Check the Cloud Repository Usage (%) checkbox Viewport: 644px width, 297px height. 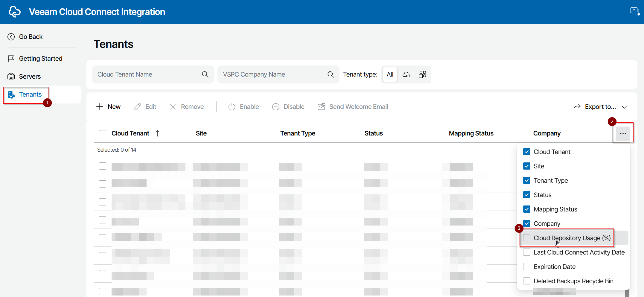coord(527,238)
